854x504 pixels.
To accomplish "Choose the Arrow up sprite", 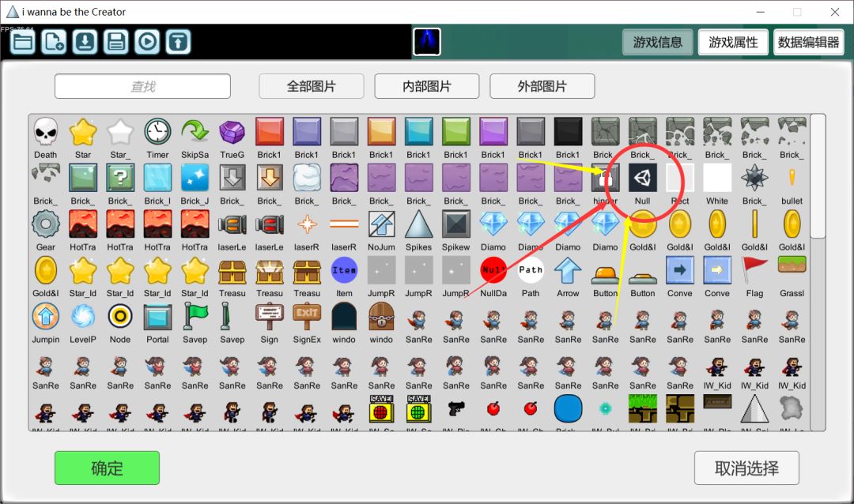I will 568,270.
